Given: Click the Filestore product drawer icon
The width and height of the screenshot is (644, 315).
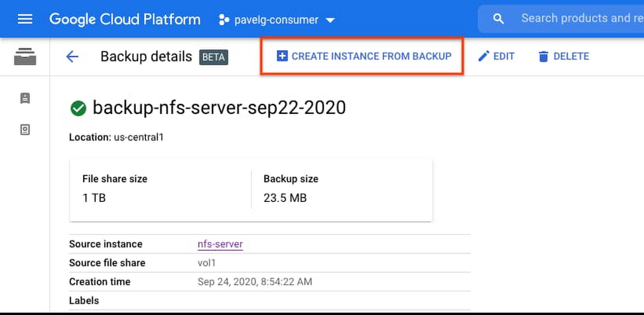Looking at the screenshot, I should coord(25,57).
